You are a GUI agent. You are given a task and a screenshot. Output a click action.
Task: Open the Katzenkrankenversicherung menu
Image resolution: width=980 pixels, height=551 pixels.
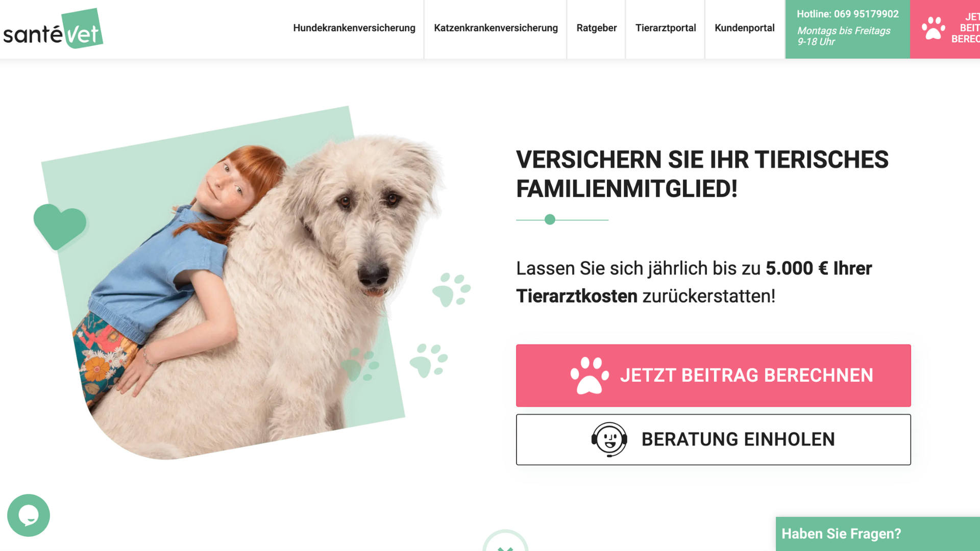pyautogui.click(x=496, y=28)
